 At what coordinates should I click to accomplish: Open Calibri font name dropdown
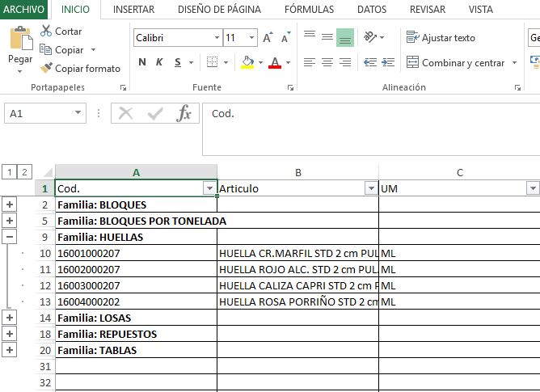(x=217, y=37)
